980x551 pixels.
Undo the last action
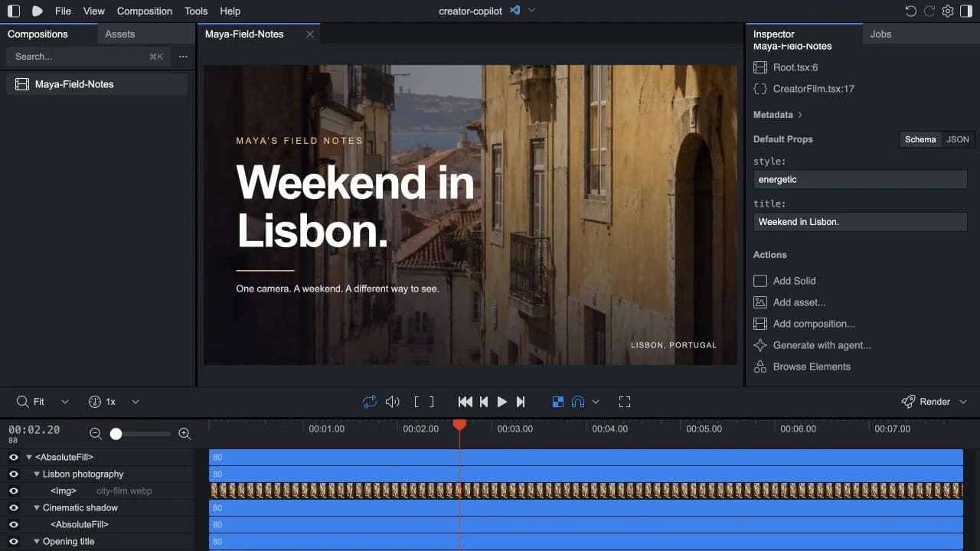[x=910, y=11]
